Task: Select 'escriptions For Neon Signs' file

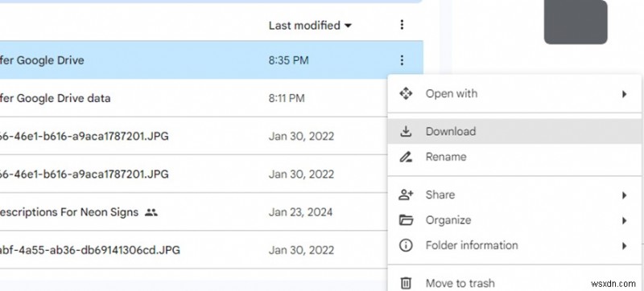Action: point(69,212)
